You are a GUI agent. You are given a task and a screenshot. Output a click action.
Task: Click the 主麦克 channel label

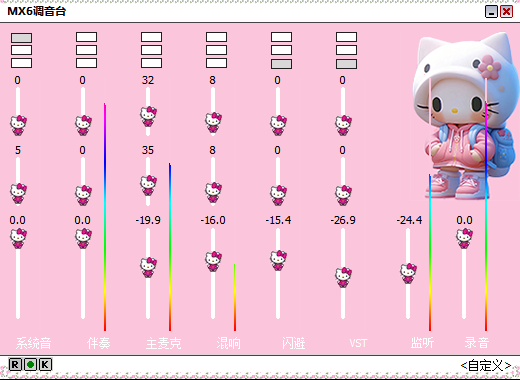[x=163, y=343]
